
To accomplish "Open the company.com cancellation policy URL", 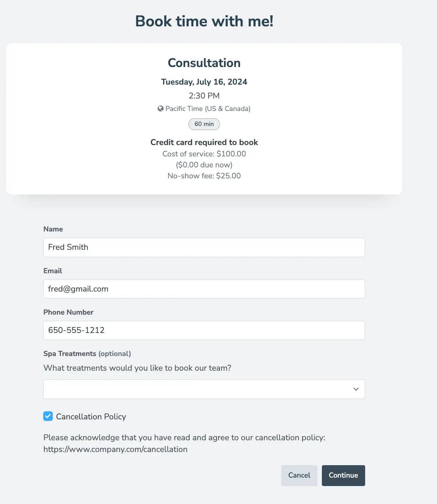I will coord(115,449).
